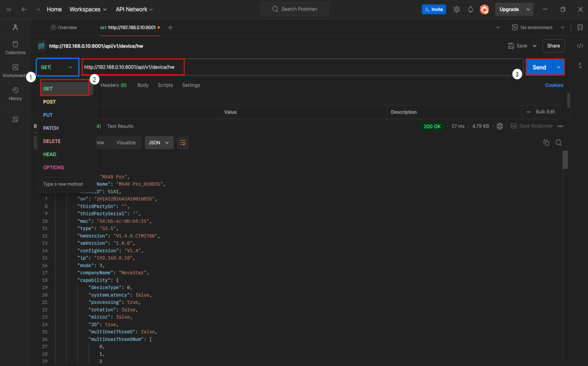Open the History panel in the sidebar
588x366 pixels.
15,94
